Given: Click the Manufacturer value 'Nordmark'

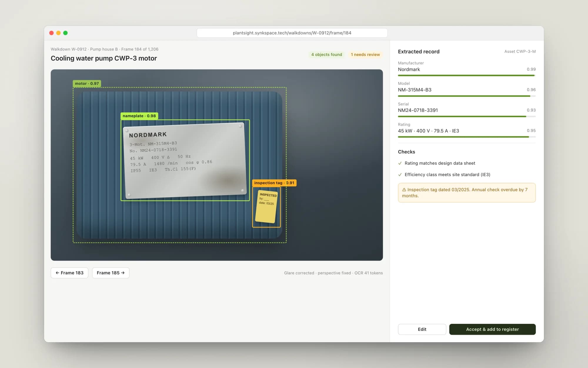Looking at the screenshot, I should tap(409, 69).
